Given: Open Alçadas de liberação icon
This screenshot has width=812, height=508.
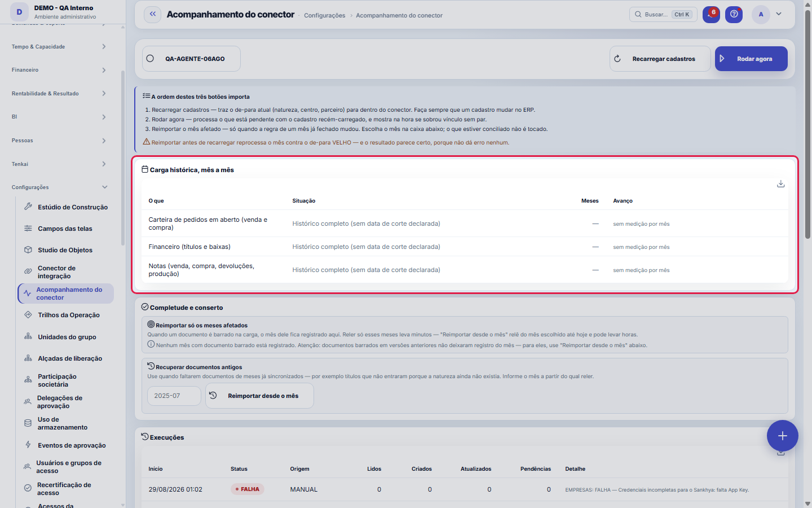Looking at the screenshot, I should tap(28, 358).
